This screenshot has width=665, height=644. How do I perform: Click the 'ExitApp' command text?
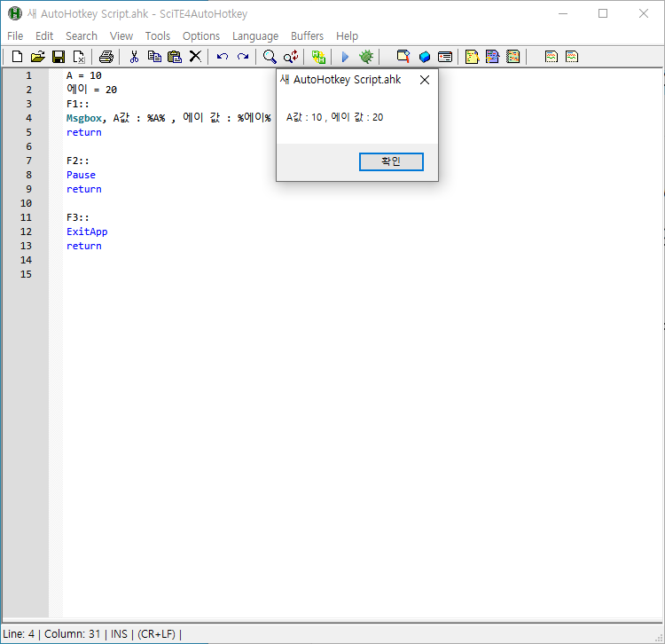tap(87, 232)
